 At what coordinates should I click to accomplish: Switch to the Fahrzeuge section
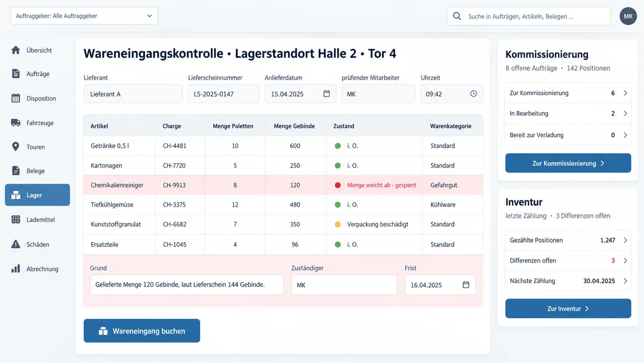(37, 122)
